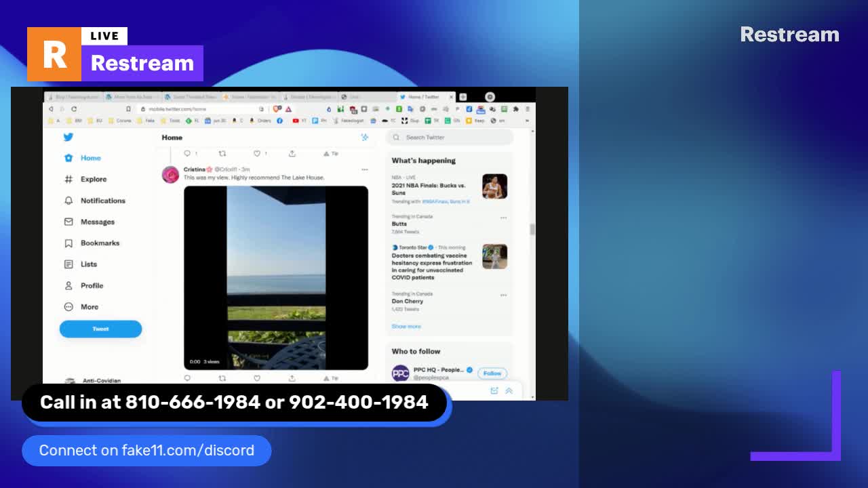Compose new message in Messages drawer

(x=494, y=391)
